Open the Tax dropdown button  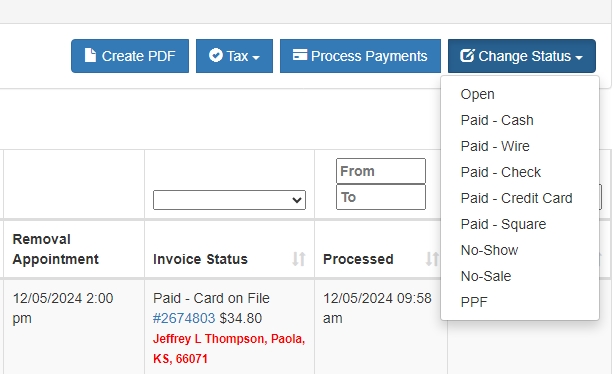click(234, 56)
